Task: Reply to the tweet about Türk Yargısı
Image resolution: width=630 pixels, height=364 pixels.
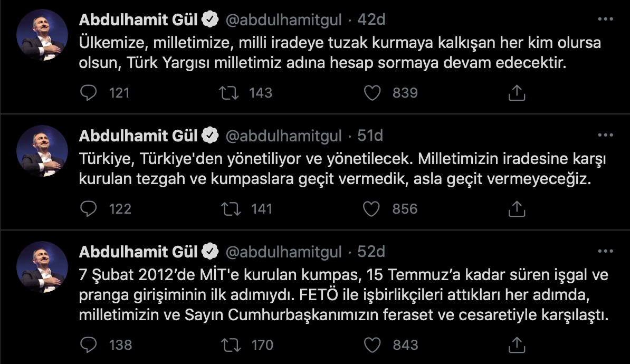Action: pos(89,93)
